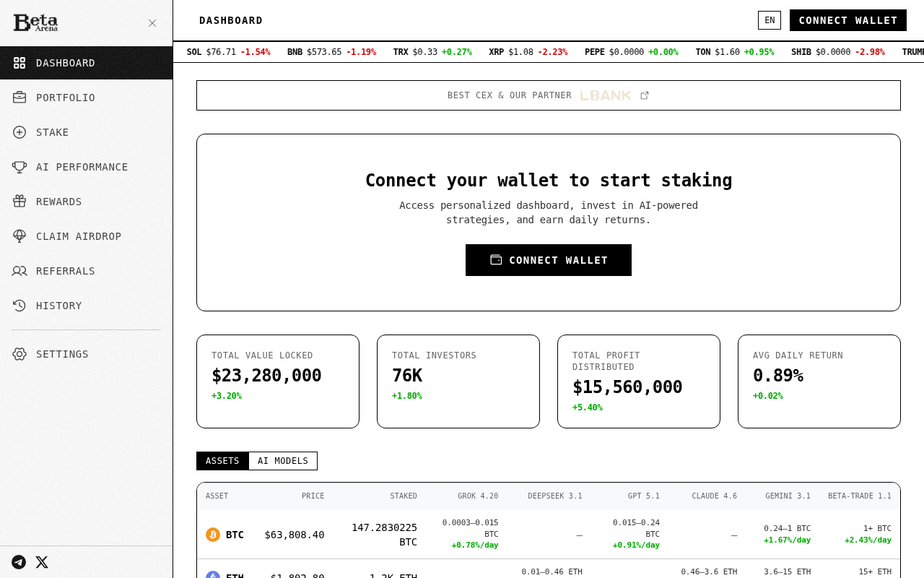
Task: Click the 147.2830225 BTC staked value
Action: pos(384,535)
